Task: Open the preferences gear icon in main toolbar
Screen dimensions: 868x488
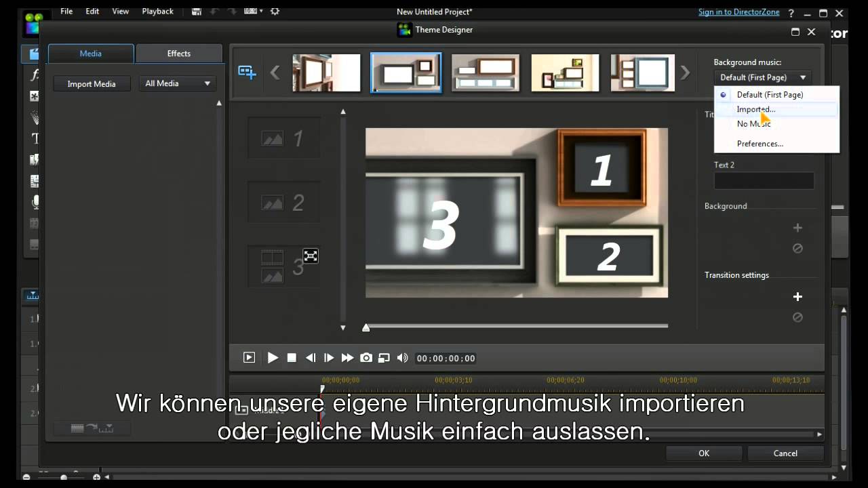Action: 275,12
